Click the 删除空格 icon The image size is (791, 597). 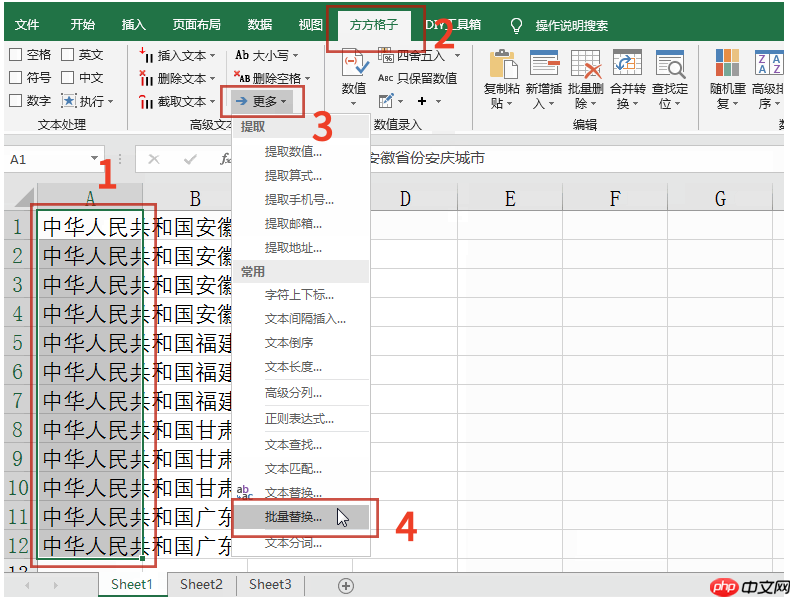click(242, 77)
